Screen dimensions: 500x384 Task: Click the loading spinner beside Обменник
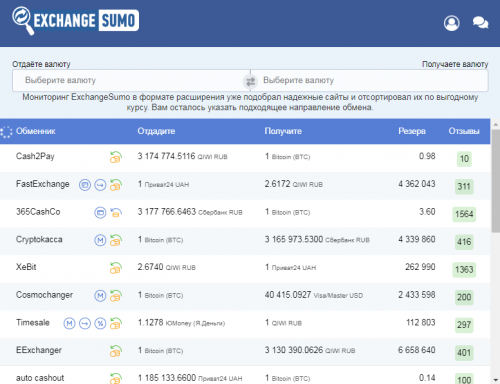click(6, 132)
